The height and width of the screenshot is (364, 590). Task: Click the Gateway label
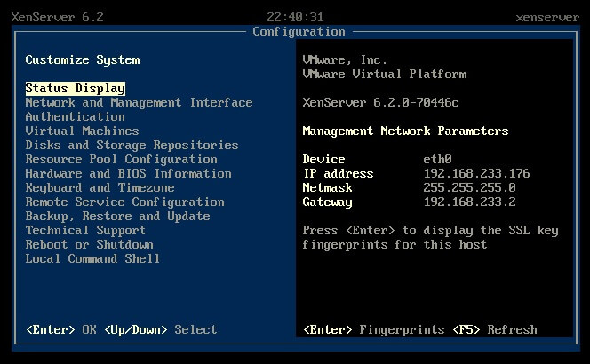point(327,202)
